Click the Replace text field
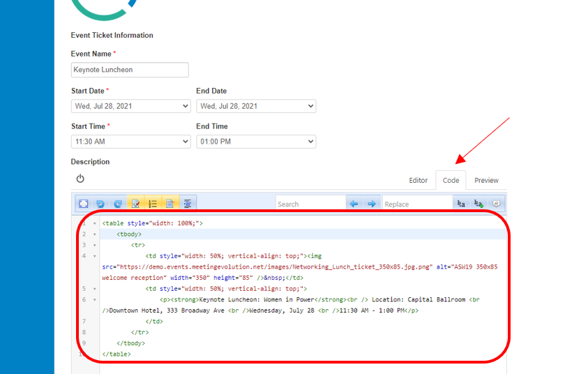 416,204
